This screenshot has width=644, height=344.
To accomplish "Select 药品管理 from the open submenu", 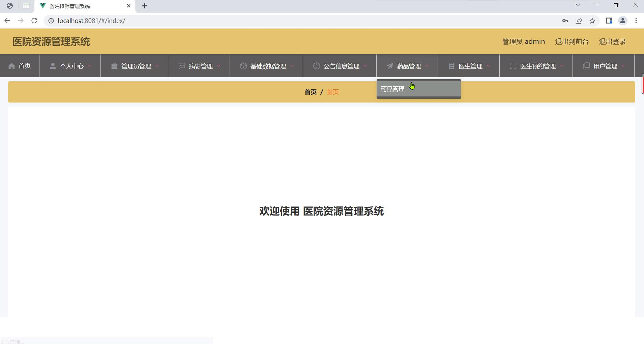I will pyautogui.click(x=392, y=89).
